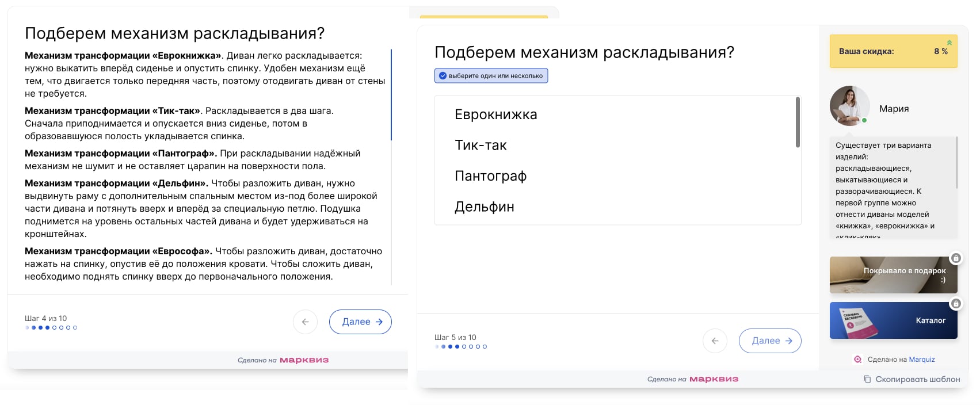Select the Тик-так option
The image size is (980, 405).
point(481,145)
